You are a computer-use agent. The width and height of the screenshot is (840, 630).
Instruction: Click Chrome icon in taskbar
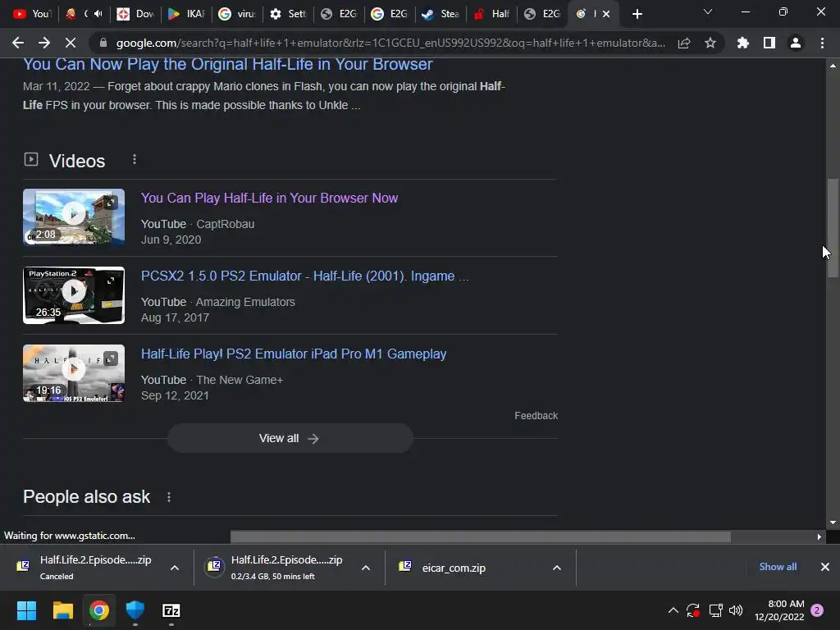click(x=99, y=610)
